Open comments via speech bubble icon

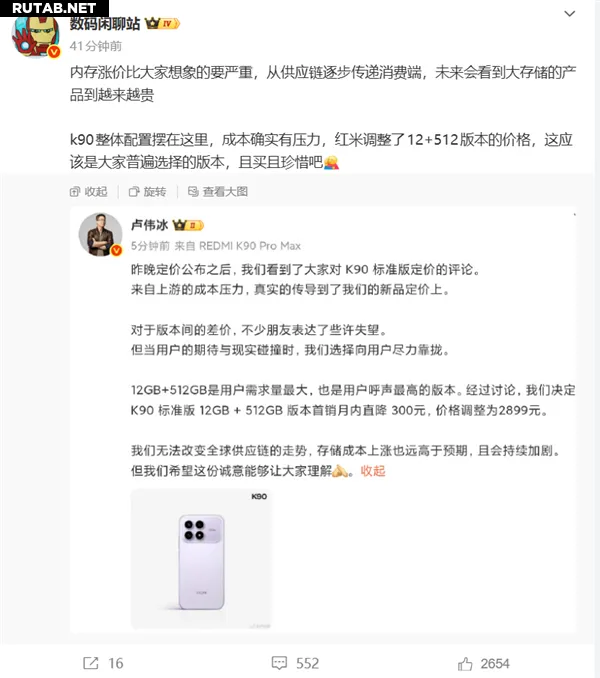(279, 663)
